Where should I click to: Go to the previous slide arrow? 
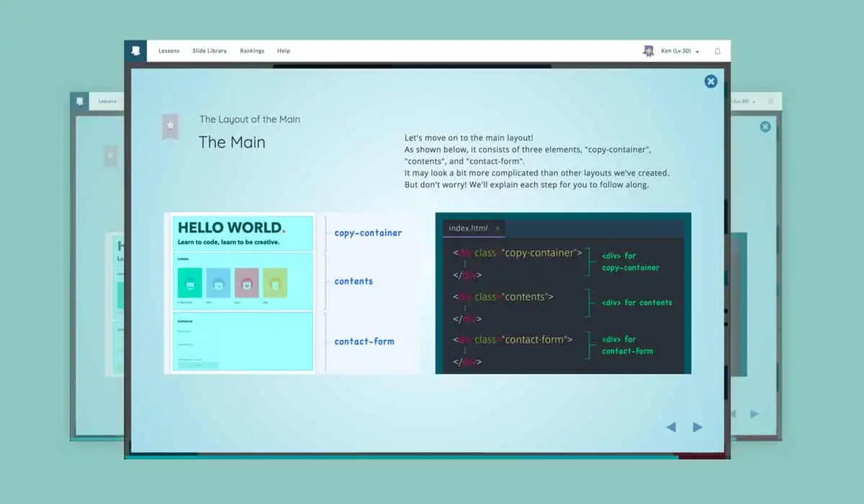[671, 427]
